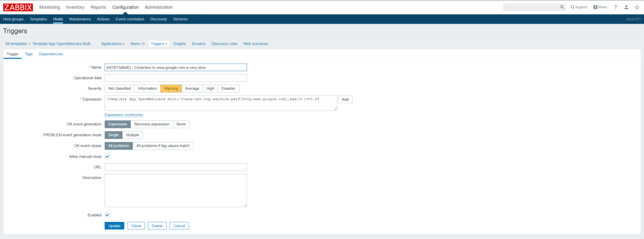The image size is (644, 239).
Task: Switch to the Tags tab
Action: tap(29, 54)
